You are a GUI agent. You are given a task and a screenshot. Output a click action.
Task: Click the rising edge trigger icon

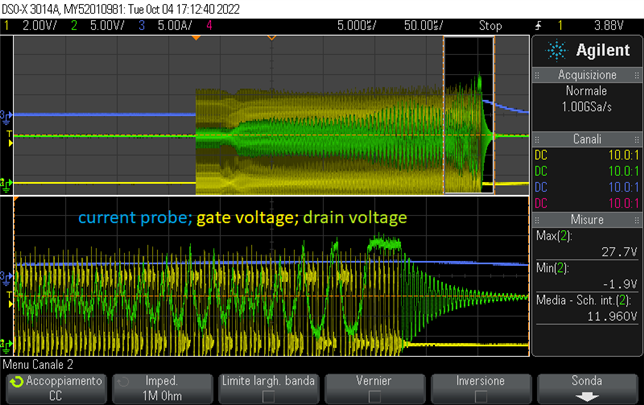538,25
